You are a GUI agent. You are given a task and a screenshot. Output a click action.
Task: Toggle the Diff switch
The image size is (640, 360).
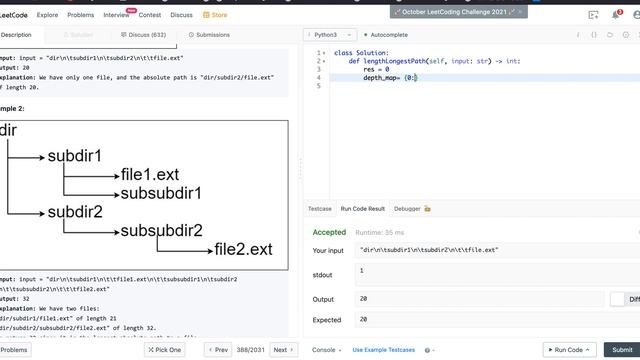click(x=617, y=299)
